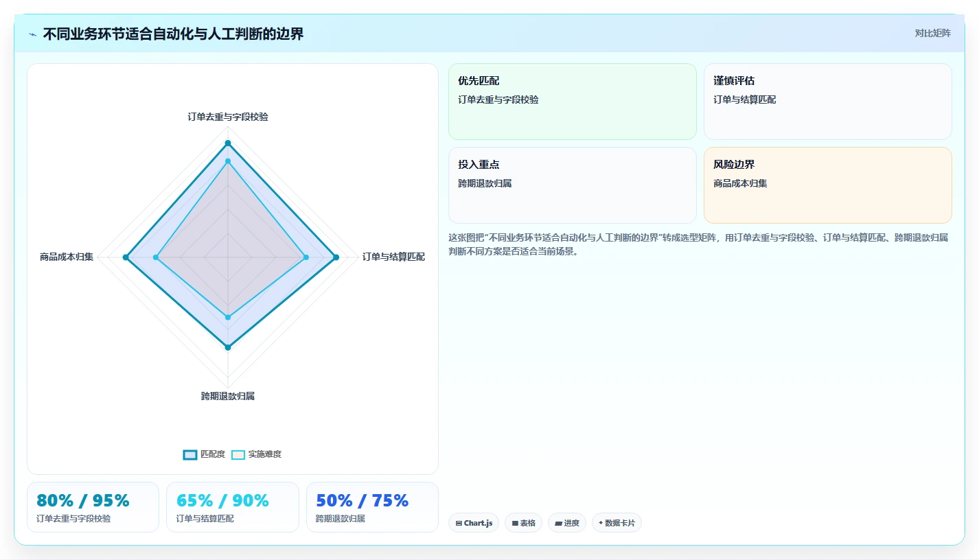979x560 pixels.
Task: Click the inner 实施难度 point on the bottom axis
Action: (x=228, y=317)
